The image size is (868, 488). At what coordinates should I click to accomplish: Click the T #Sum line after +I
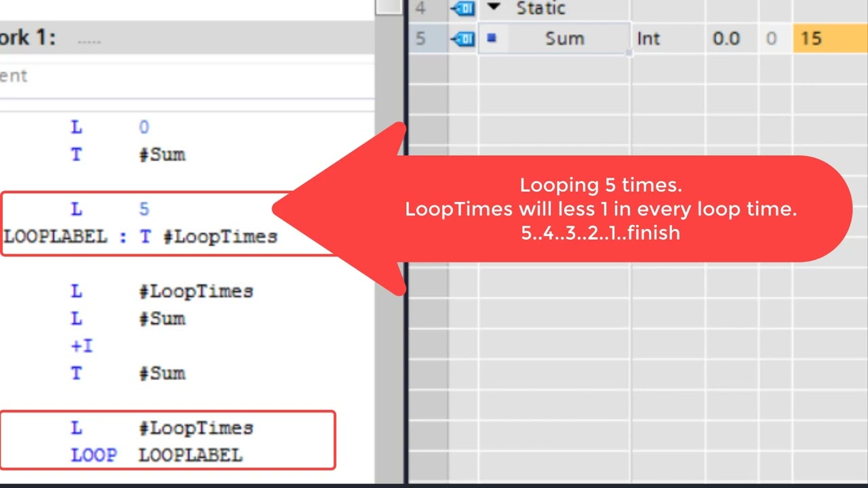point(127,373)
